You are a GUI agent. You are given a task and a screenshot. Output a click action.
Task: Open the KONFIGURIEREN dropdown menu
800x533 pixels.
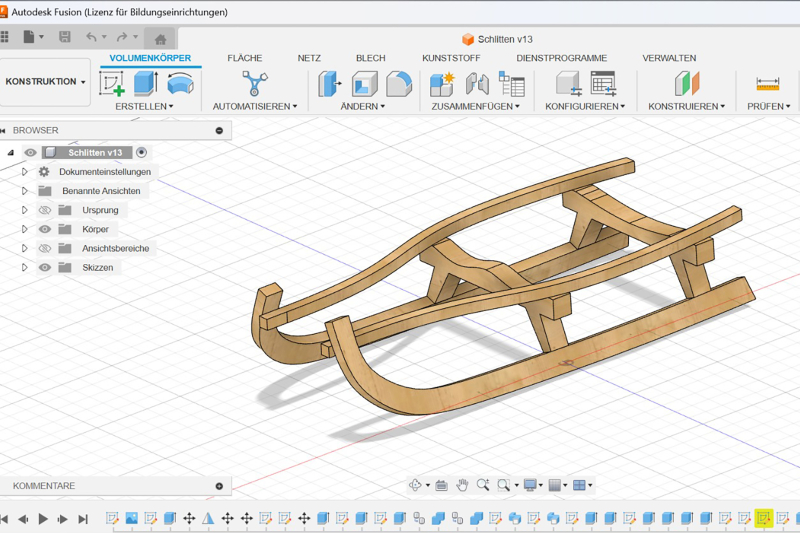pyautogui.click(x=585, y=106)
